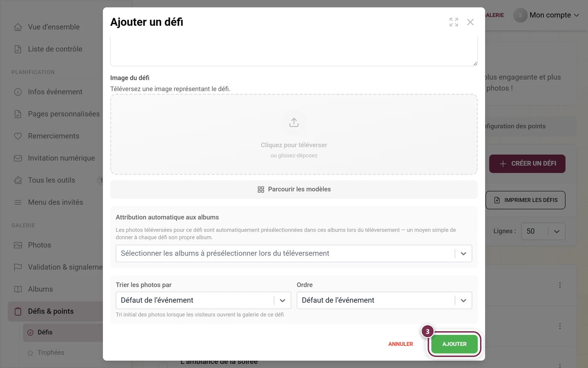The height and width of the screenshot is (368, 588).
Task: Click the heart icon for Remerciements
Action: tap(18, 136)
